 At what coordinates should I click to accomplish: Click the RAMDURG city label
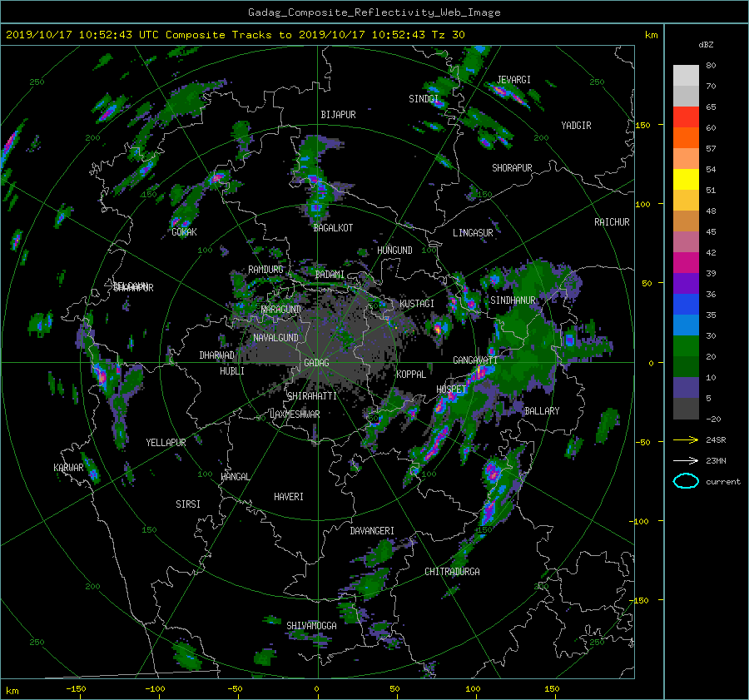tap(265, 270)
